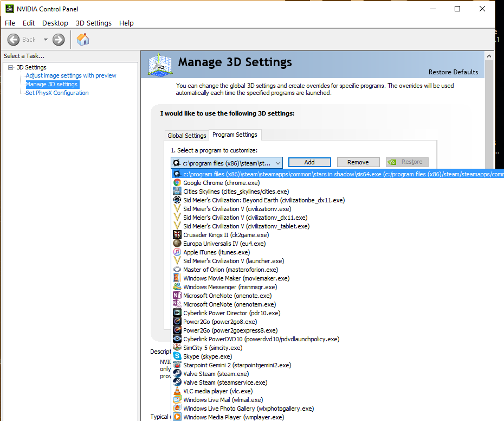This screenshot has height=421, width=504.
Task: Click the steam.exe icon
Action: [x=177, y=374]
